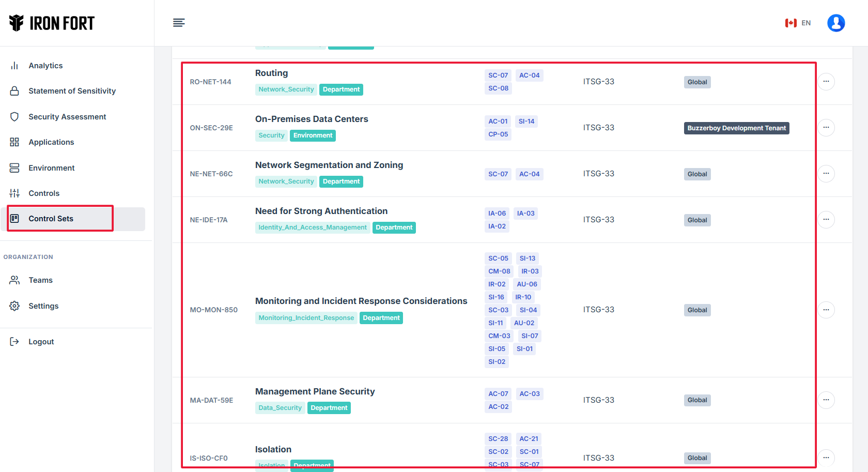Go to Statement of Sensitivity page
This screenshot has width=868, height=472.
[x=72, y=91]
